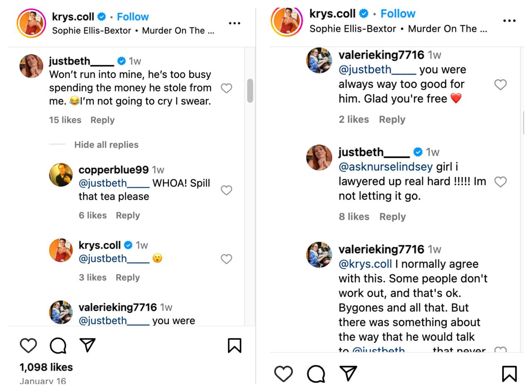This screenshot has height=392, width=532.
Task: Open the three-dot post options menu
Action: [235, 24]
